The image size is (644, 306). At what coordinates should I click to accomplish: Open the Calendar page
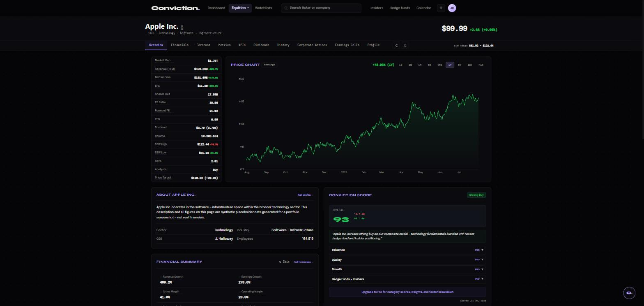423,8
